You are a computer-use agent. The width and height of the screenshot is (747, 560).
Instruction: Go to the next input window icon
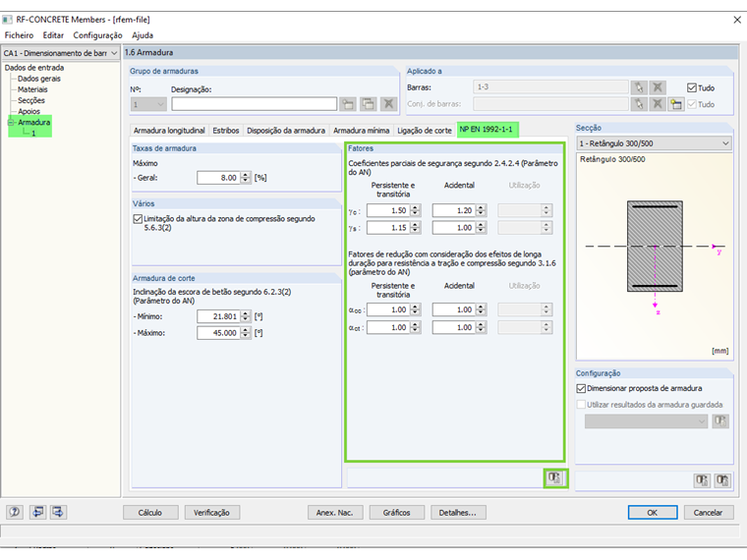[x=58, y=512]
